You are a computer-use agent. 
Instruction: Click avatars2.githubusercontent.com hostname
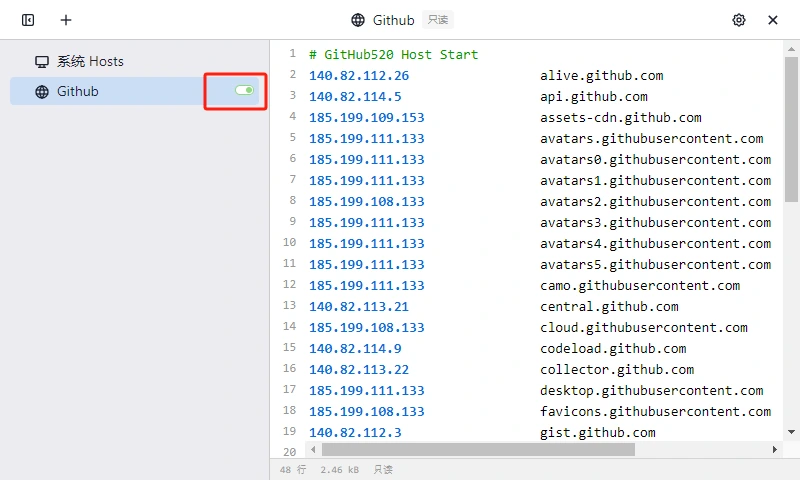(656, 201)
